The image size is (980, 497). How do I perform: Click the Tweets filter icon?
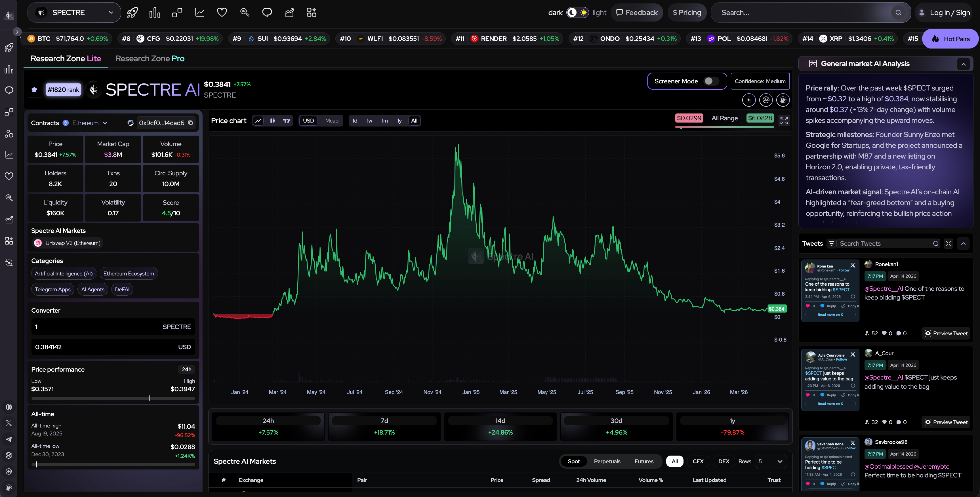[831, 243]
